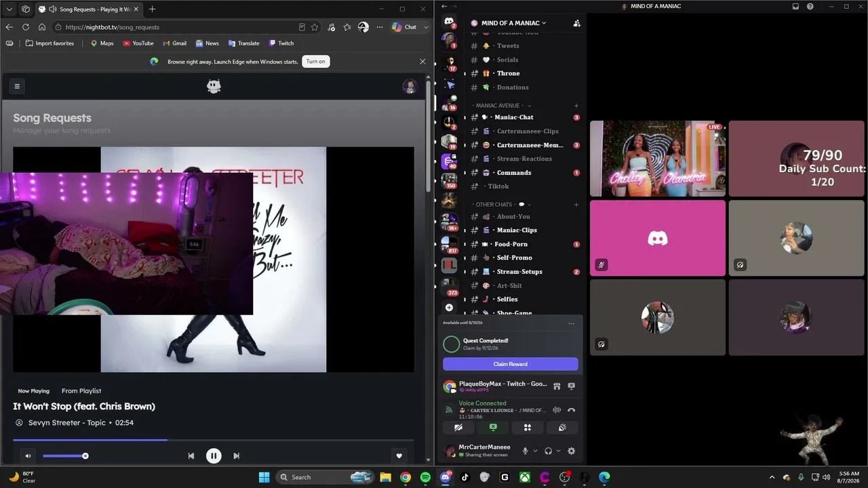868x488 pixels.
Task: Go to the previous song
Action: tap(191, 456)
